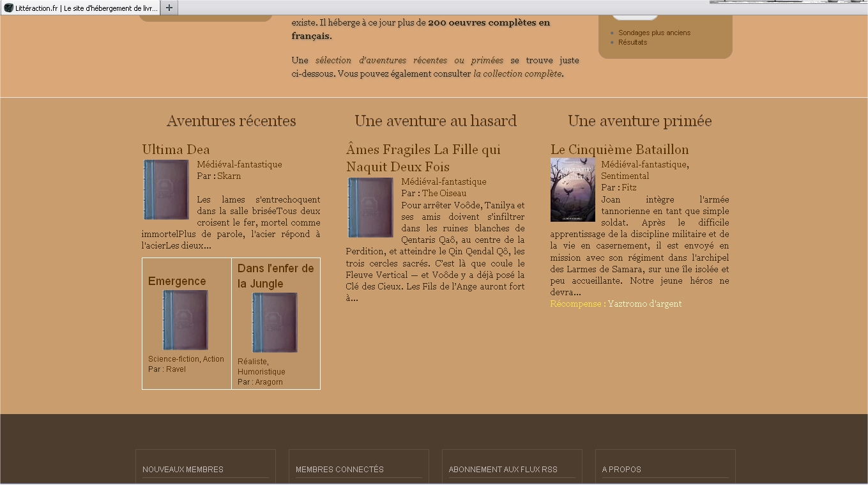Click the Âmes Fragiles book cover image

pos(370,208)
